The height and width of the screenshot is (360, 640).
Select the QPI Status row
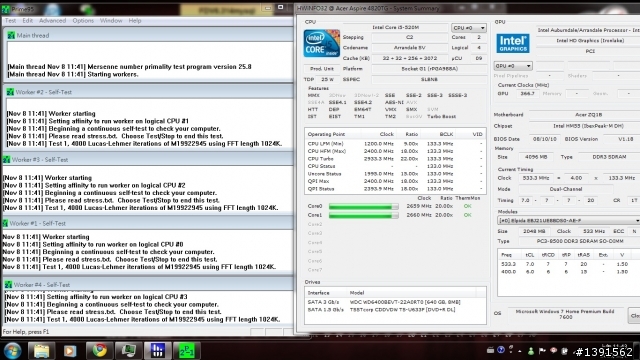[x=395, y=189]
